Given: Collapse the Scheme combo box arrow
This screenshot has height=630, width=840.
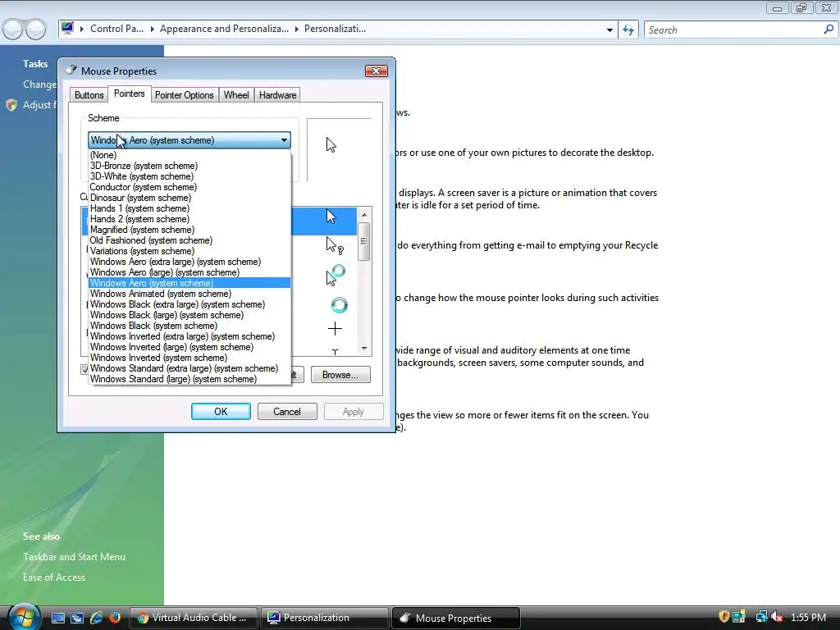Looking at the screenshot, I should point(284,140).
